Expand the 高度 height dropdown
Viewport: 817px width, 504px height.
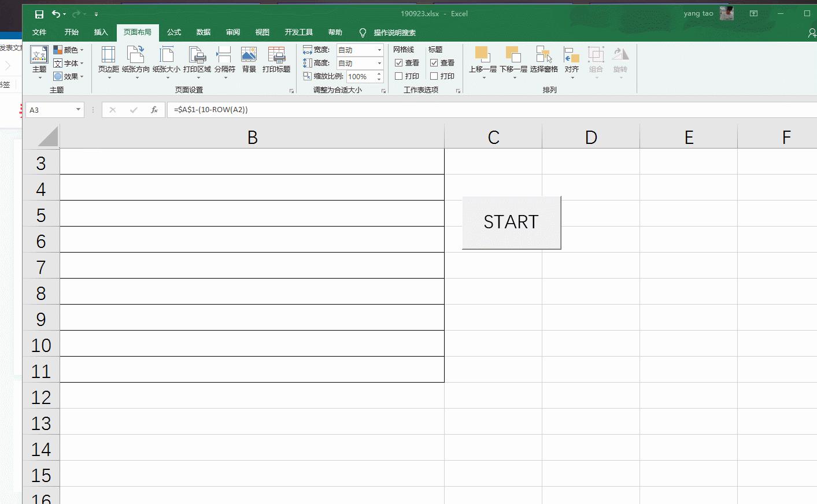(x=379, y=63)
